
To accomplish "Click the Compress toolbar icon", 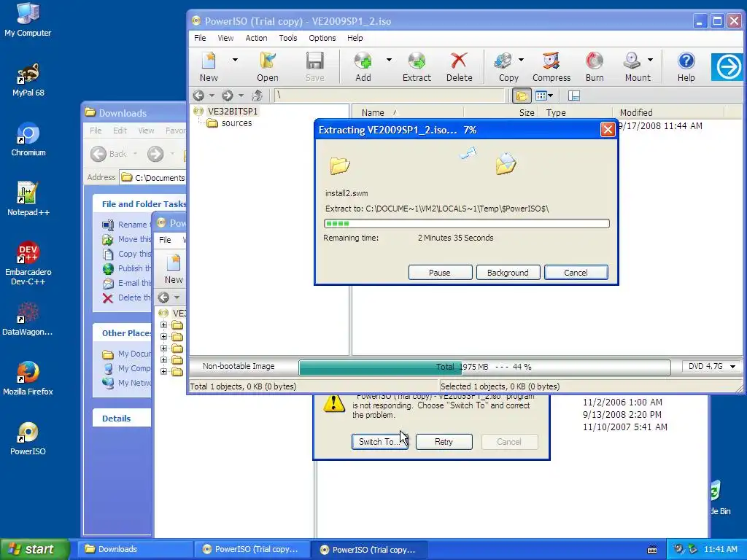I will (x=551, y=66).
